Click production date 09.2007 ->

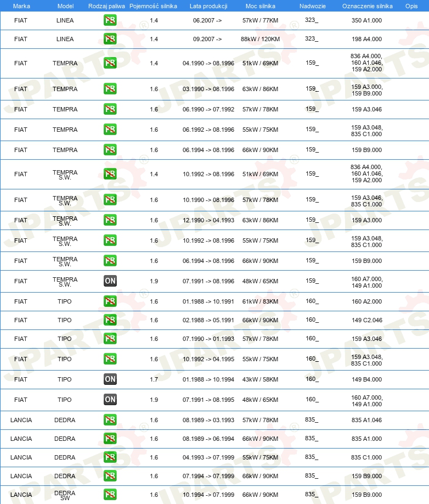click(x=207, y=39)
